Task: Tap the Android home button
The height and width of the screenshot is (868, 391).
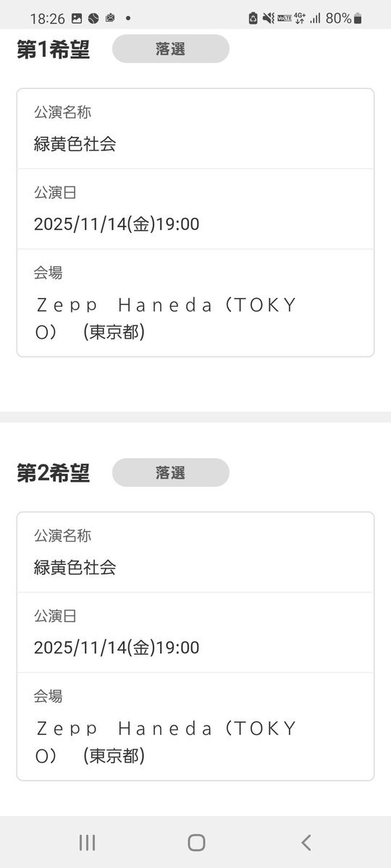Action: coord(196,842)
